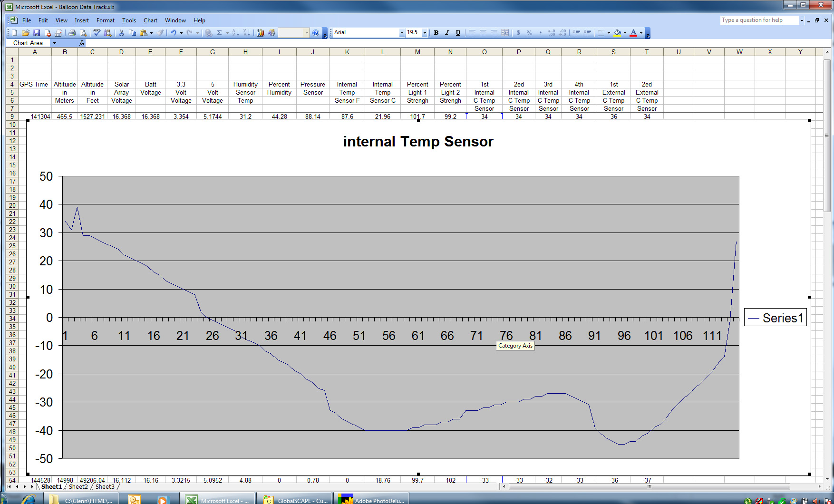Expand the Undo history dropdown arrow
Image resolution: width=834 pixels, height=504 pixels.
point(181,33)
